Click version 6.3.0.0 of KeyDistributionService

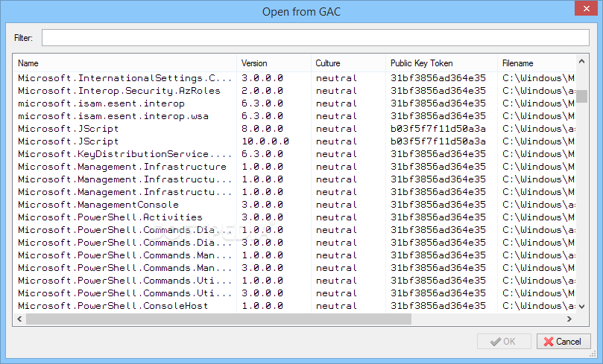click(262, 154)
